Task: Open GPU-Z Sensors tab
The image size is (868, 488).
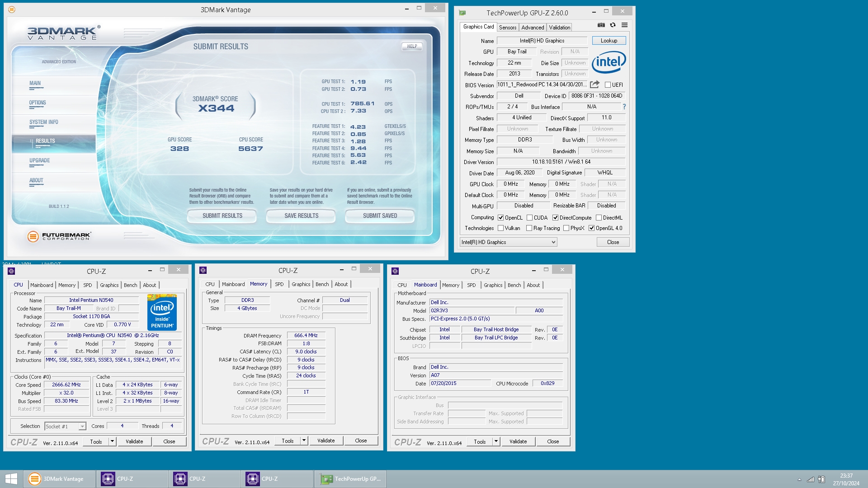Action: (x=507, y=28)
